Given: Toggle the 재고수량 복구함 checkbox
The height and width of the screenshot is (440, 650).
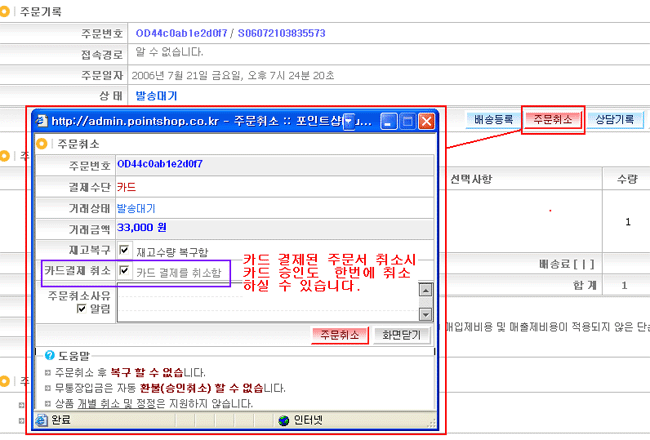Looking at the screenshot, I should pyautogui.click(x=124, y=250).
